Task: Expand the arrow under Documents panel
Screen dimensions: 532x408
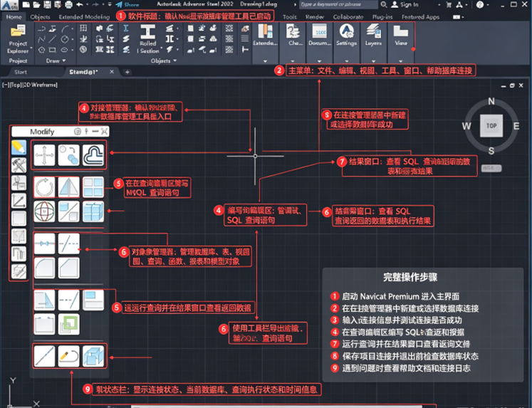Action: (319, 61)
